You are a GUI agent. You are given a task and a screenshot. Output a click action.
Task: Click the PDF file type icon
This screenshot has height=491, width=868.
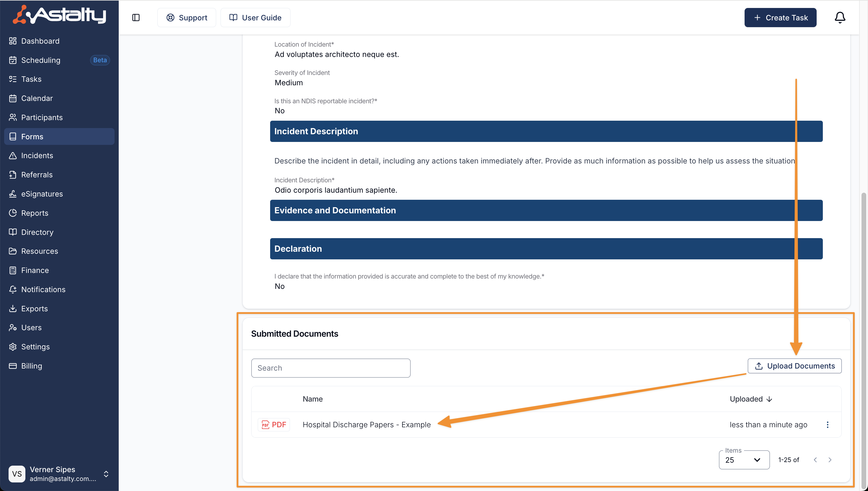click(x=274, y=425)
